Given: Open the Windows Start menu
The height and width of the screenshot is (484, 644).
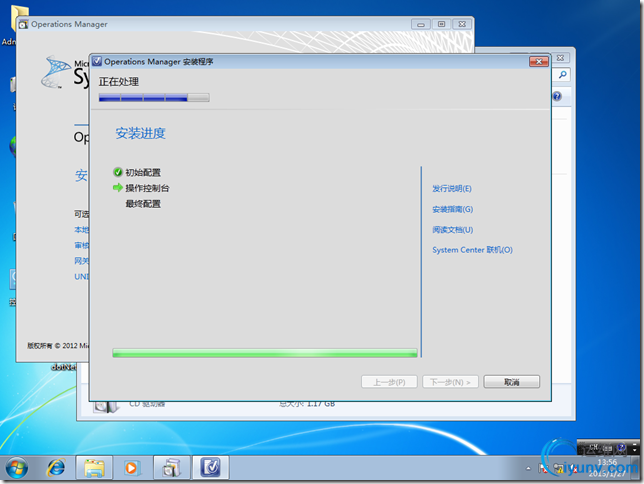Looking at the screenshot, I should pyautogui.click(x=17, y=468).
